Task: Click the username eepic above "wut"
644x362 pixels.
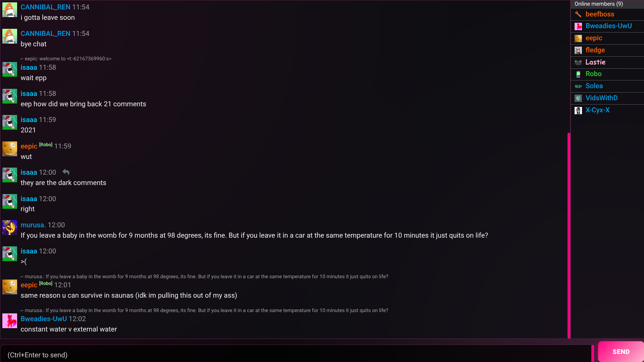Action: (x=29, y=146)
